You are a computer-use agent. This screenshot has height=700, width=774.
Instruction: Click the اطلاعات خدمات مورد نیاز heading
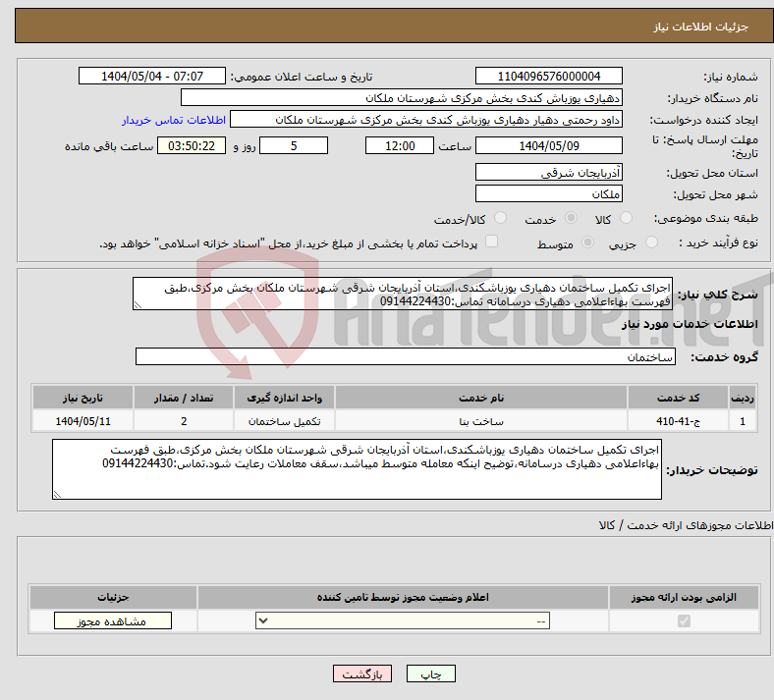690,324
